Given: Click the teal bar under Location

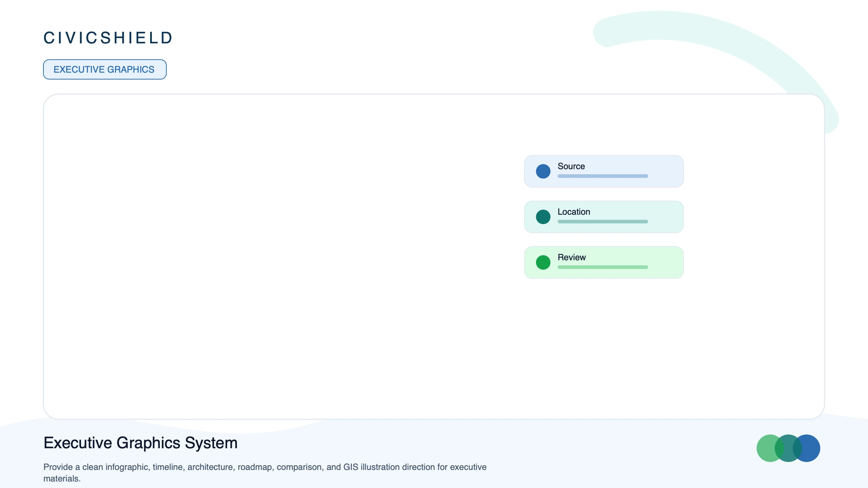Looking at the screenshot, I should click(x=603, y=222).
